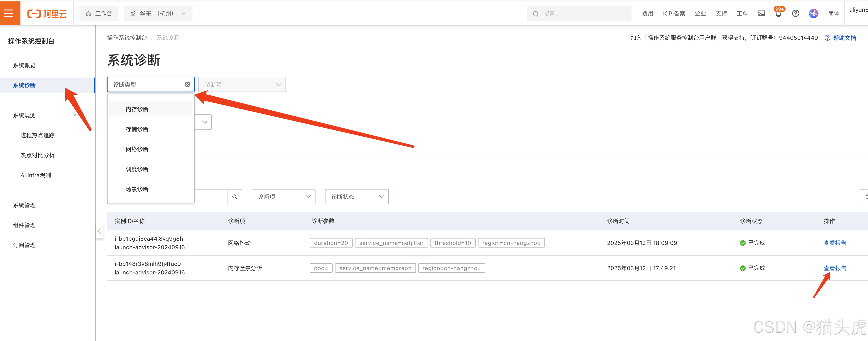Expand the 华东1（杭州）region selector
868x341 pixels.
pyautogui.click(x=158, y=14)
